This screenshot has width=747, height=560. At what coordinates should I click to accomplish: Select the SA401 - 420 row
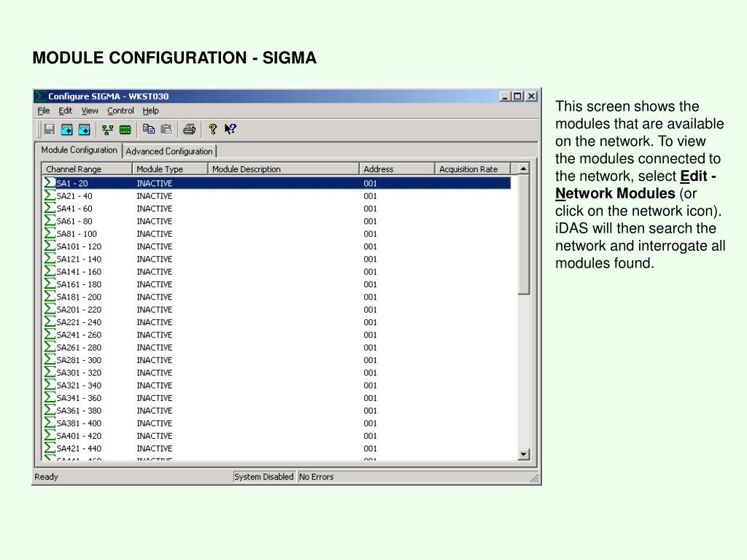[276, 436]
